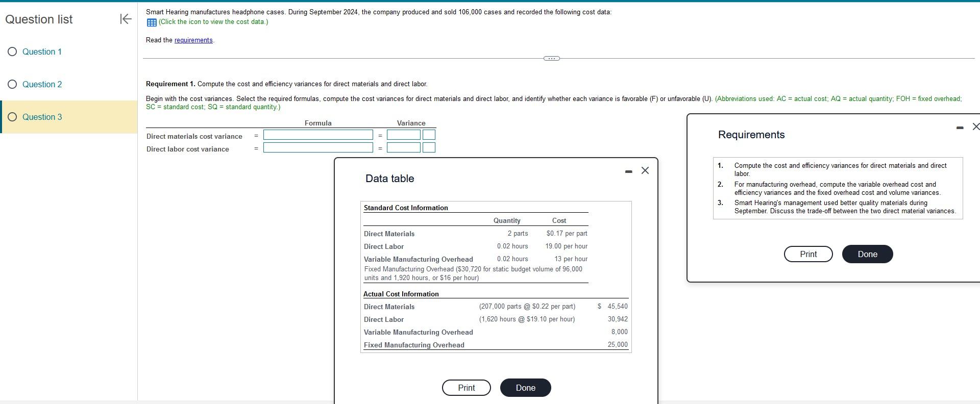980x404 pixels.
Task: Click the 'Variance' column header
Action: pyautogui.click(x=411, y=123)
